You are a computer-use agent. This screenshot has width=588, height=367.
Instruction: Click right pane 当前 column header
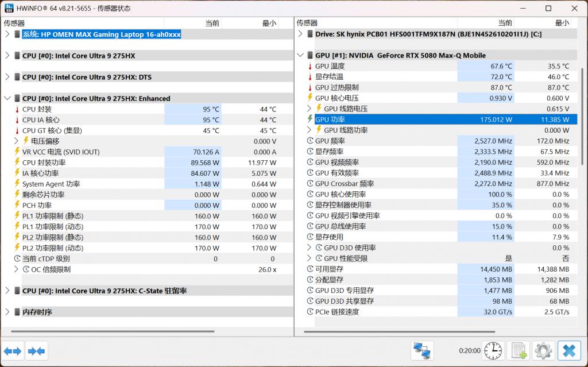point(485,24)
